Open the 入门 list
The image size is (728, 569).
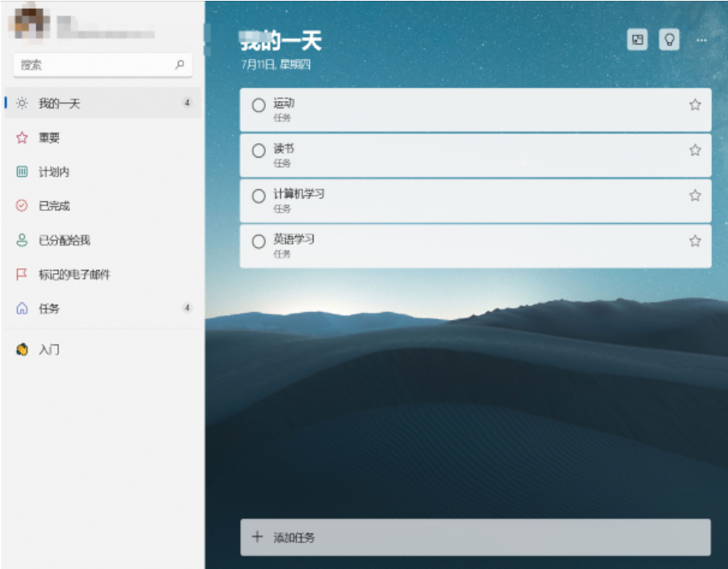pyautogui.click(x=49, y=350)
